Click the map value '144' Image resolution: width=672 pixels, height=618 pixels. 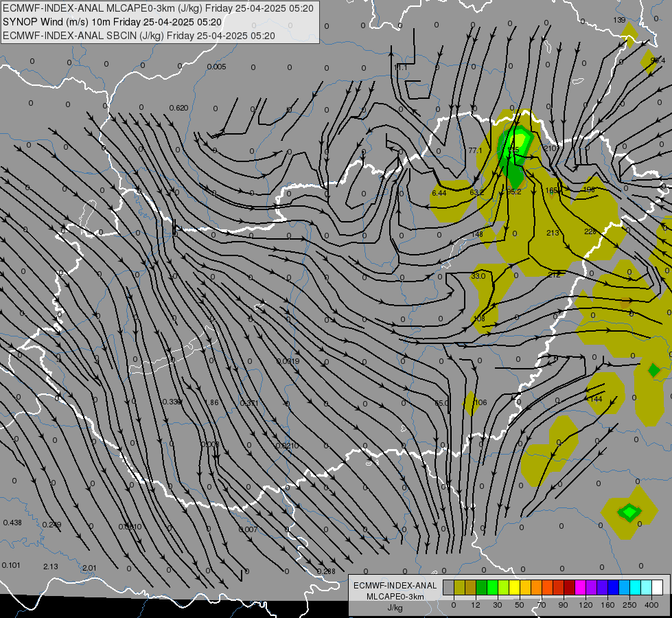(596, 399)
